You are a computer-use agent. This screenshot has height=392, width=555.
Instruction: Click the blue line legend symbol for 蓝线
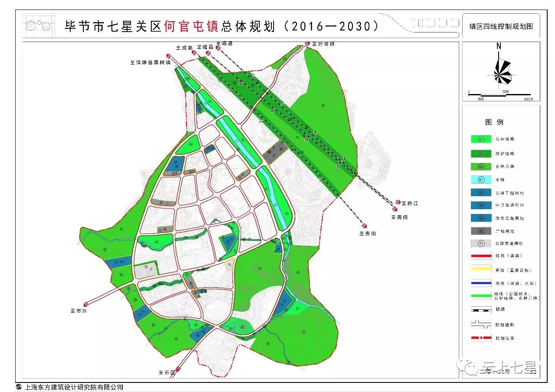tap(481, 283)
